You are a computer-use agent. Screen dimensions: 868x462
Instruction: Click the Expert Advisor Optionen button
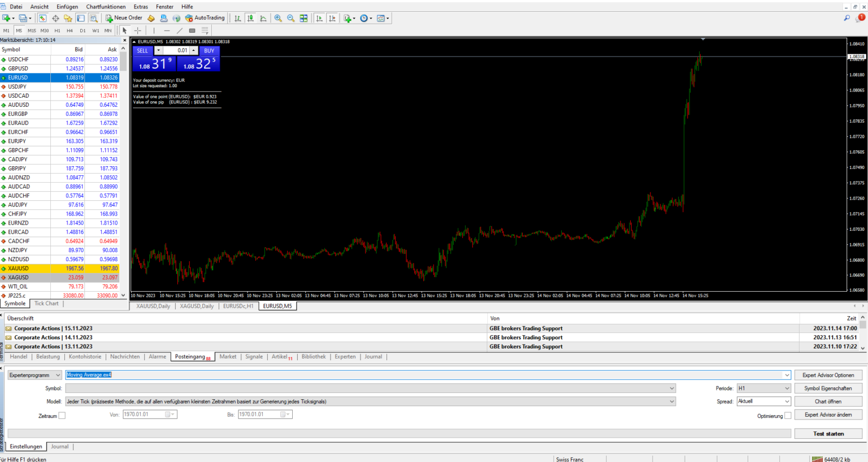828,374
